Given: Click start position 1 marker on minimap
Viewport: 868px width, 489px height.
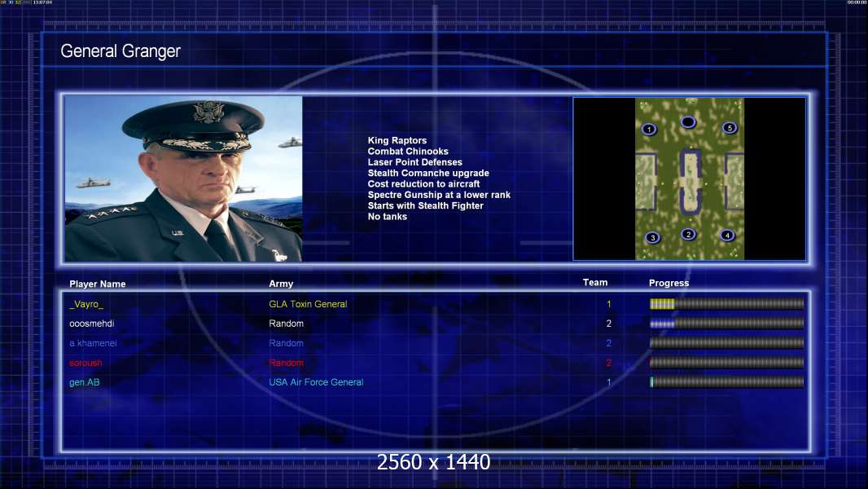Looking at the screenshot, I should (x=649, y=129).
